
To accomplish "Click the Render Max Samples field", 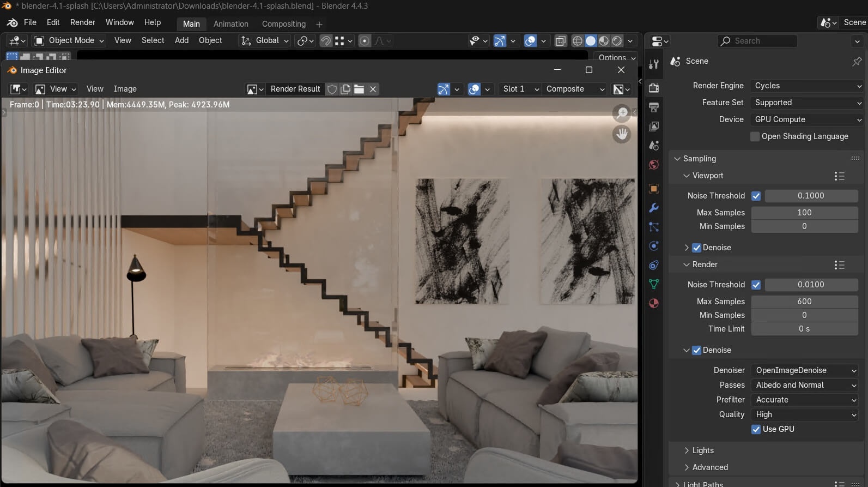I will pyautogui.click(x=804, y=302).
